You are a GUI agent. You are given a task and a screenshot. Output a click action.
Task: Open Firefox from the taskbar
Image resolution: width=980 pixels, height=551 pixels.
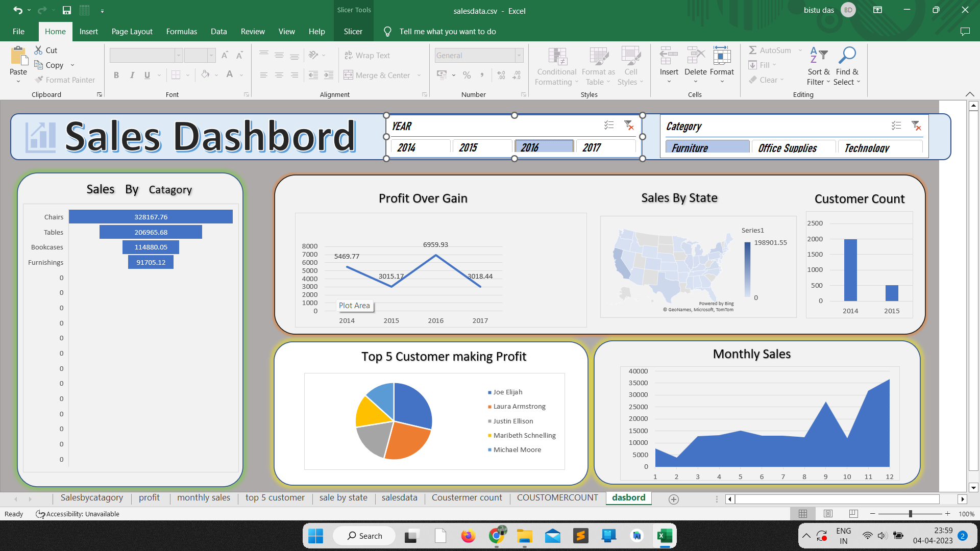tap(468, 536)
